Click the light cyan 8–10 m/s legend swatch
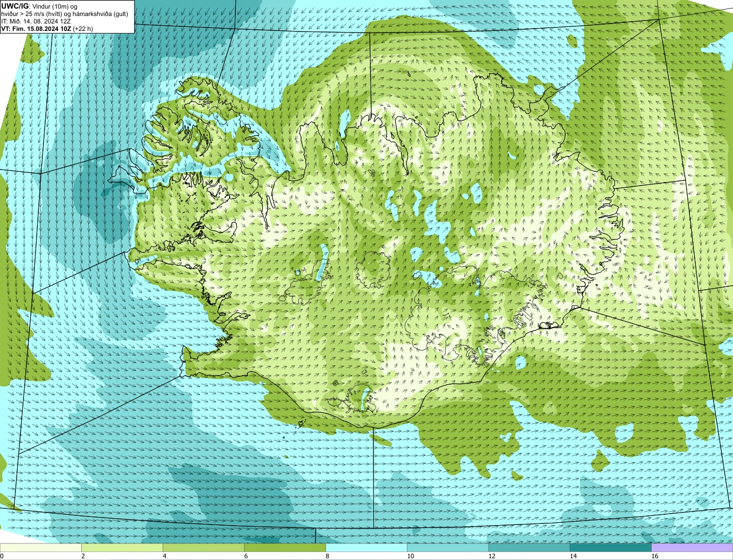Screen dimensions: 733x560 [366, 548]
